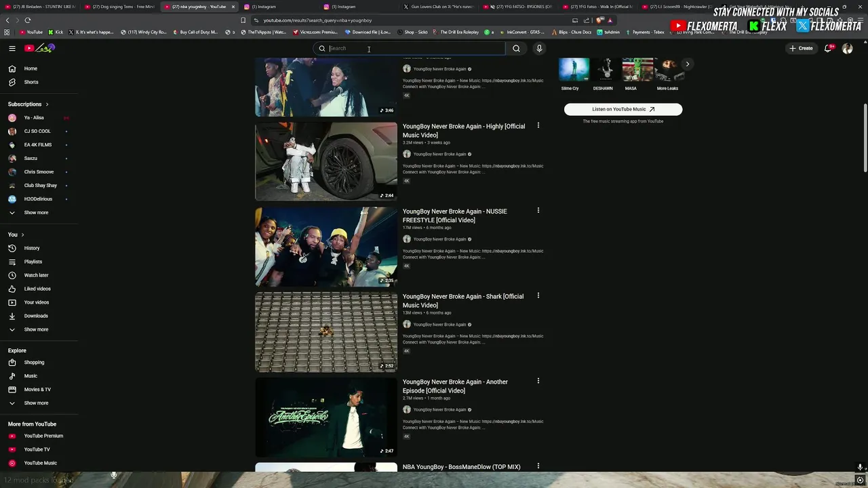Play the Another Episode video thumbnail

click(x=326, y=417)
